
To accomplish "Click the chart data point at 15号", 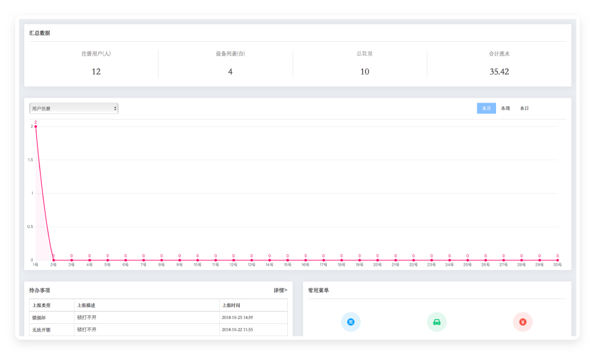I will (287, 260).
